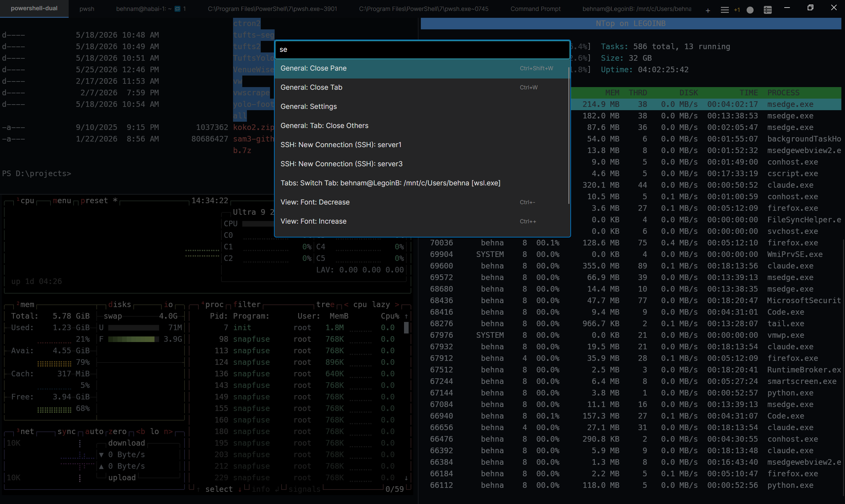Select previous network interface '<b'

click(x=141, y=432)
